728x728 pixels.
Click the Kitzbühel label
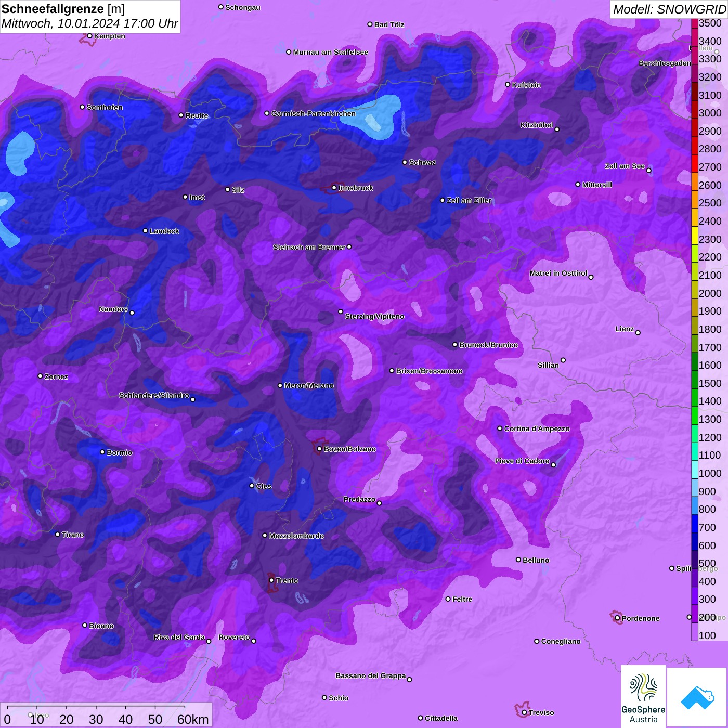537,125
